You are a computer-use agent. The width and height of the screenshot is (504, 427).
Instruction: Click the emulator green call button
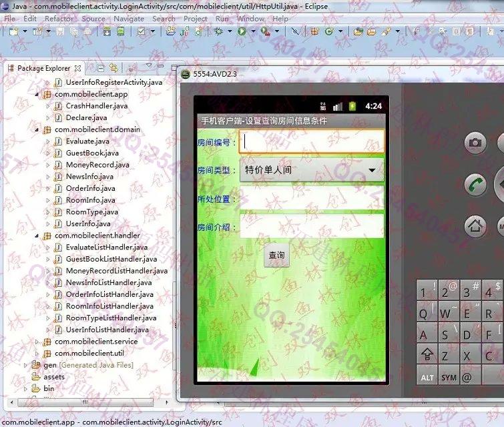tap(475, 185)
